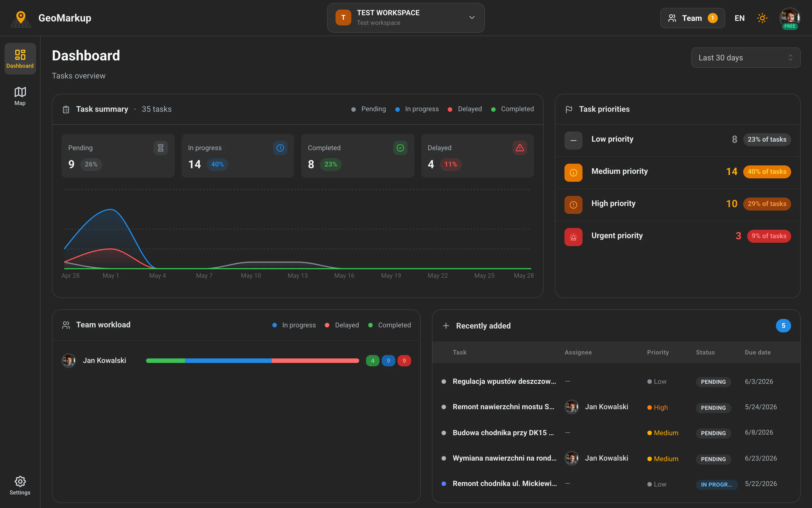Toggle In progress in workload legend

(294, 325)
